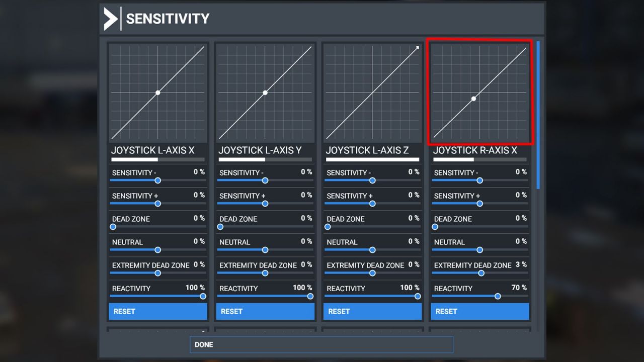This screenshot has height=362, width=644.
Task: Click Sensitivity + slider for L-Axis X
Action: [158, 204]
